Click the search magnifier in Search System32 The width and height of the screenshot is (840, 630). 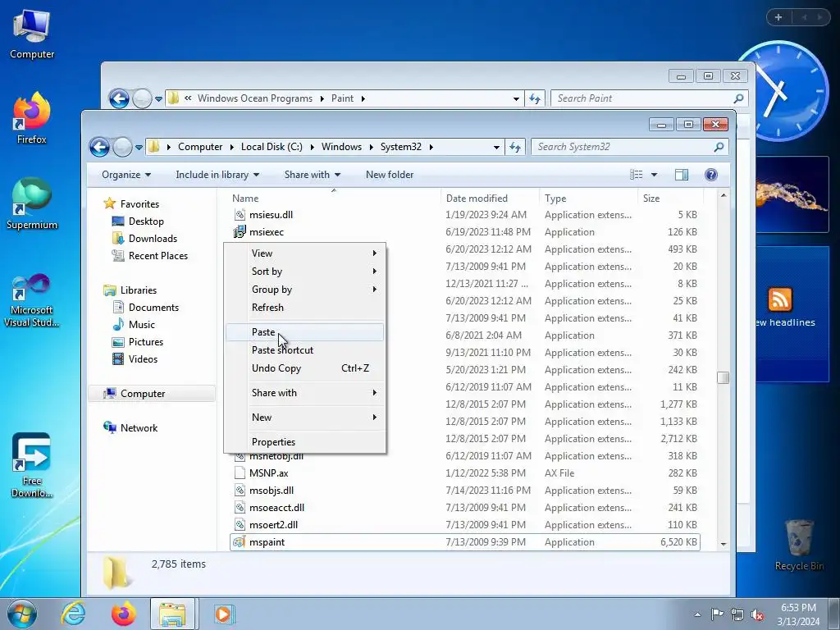coord(719,147)
